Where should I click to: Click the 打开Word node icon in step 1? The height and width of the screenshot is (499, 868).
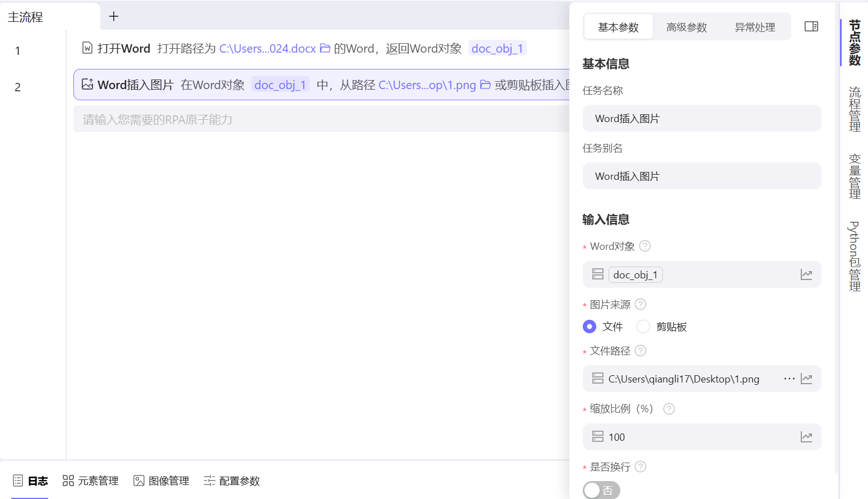(87, 48)
